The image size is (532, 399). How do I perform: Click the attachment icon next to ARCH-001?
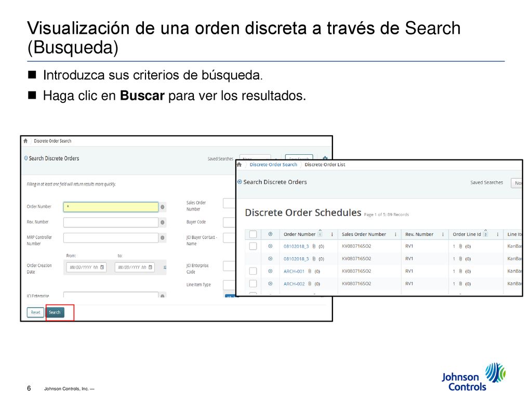pyautogui.click(x=310, y=271)
